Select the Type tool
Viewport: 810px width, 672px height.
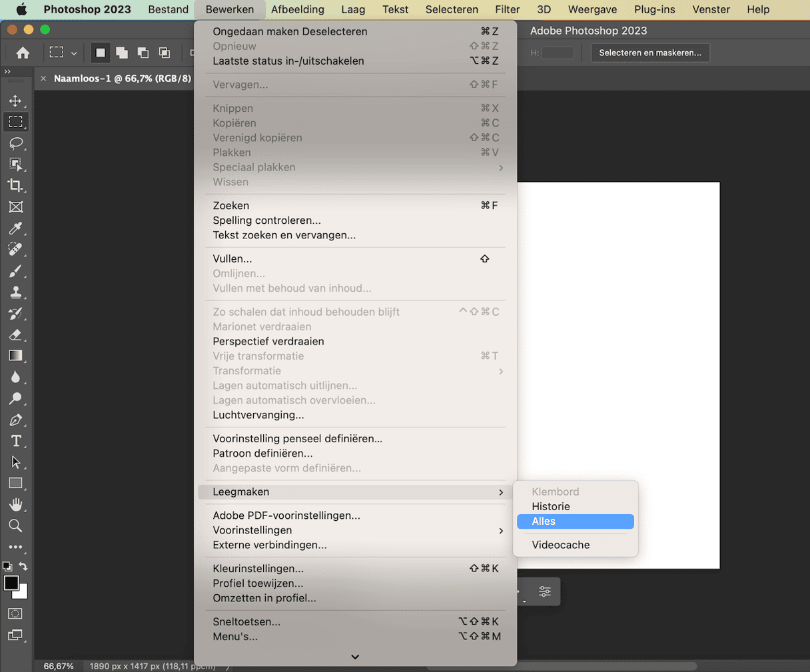tap(15, 441)
